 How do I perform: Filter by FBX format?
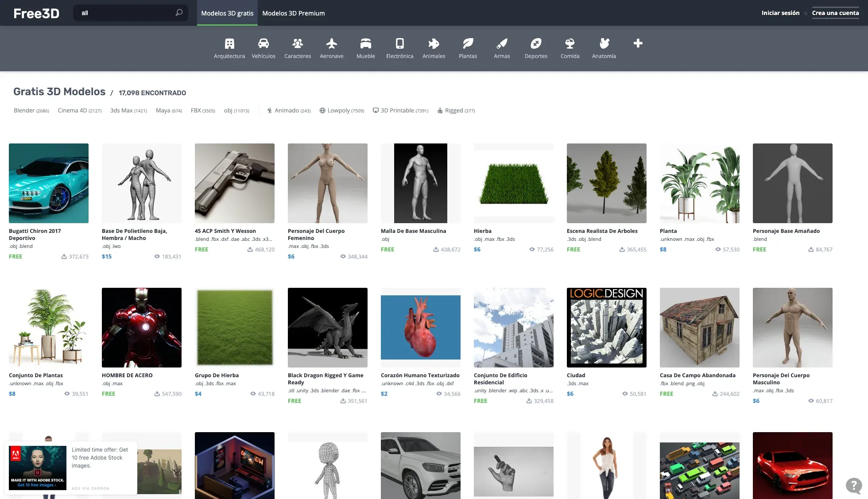click(x=203, y=111)
